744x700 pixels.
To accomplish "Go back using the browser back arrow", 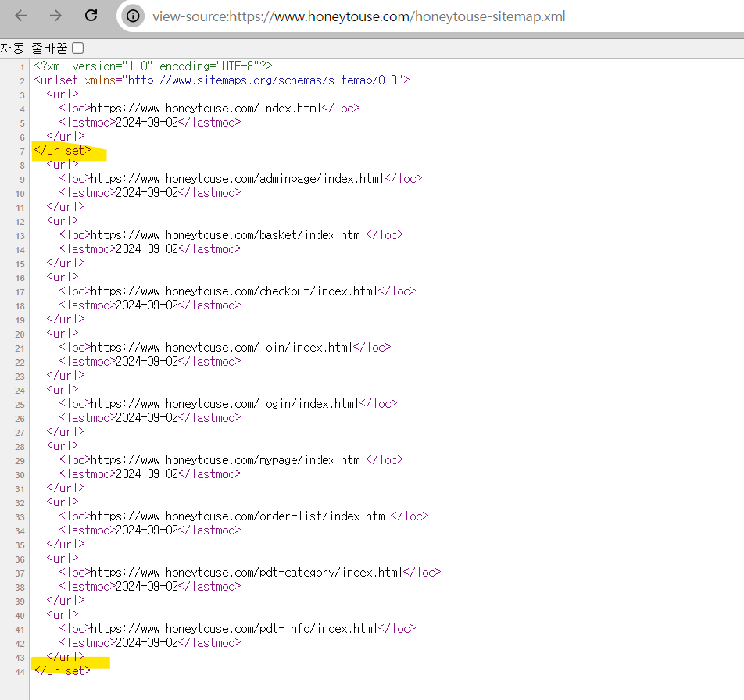I will pos(21,16).
